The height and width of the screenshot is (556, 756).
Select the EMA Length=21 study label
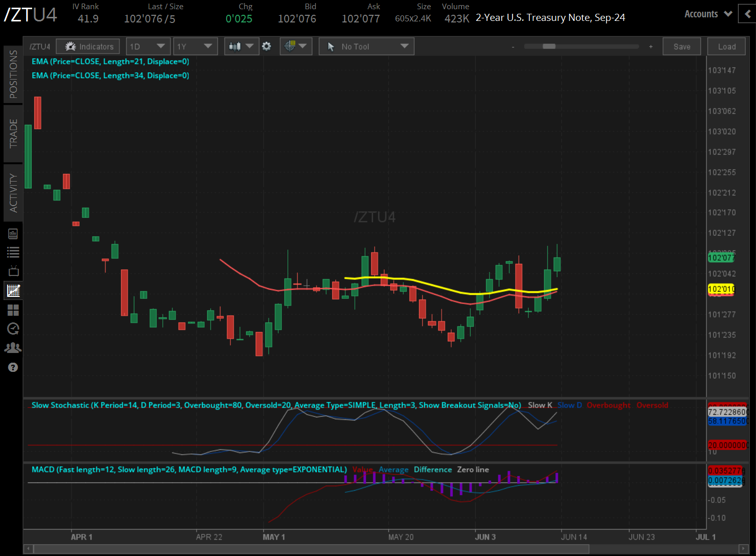point(110,62)
